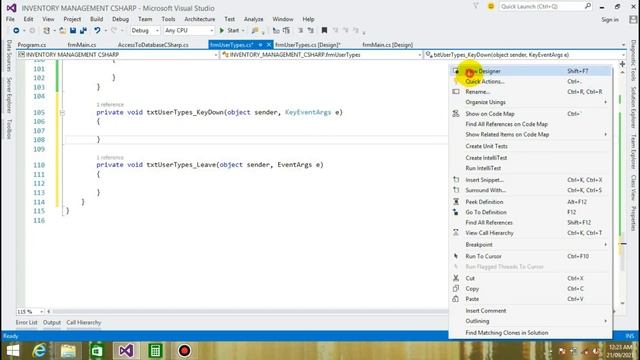Choose Find All References
Image resolution: width=640 pixels, height=360 pixels.
tap(530, 223)
